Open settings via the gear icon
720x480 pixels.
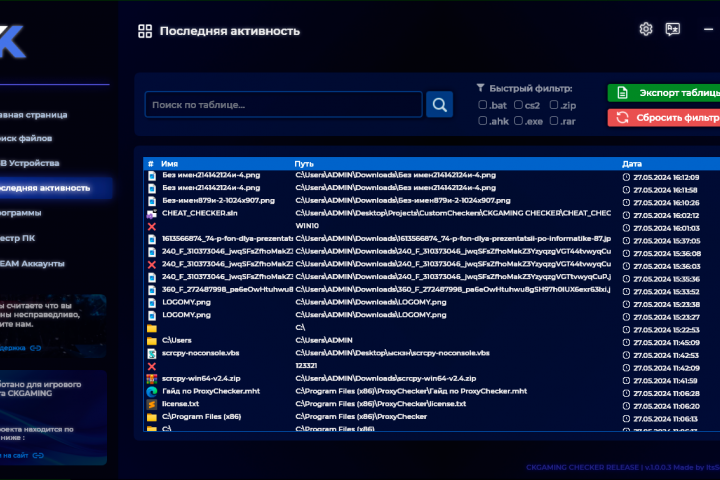(x=646, y=29)
